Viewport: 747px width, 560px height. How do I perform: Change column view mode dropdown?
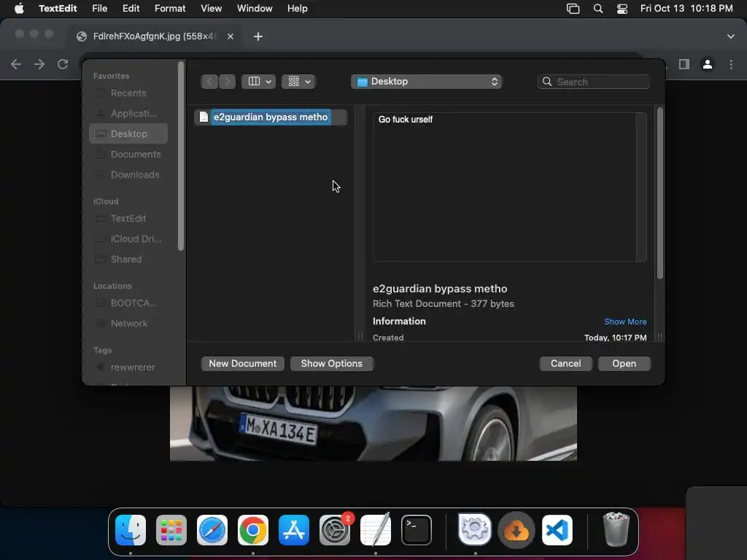259,82
